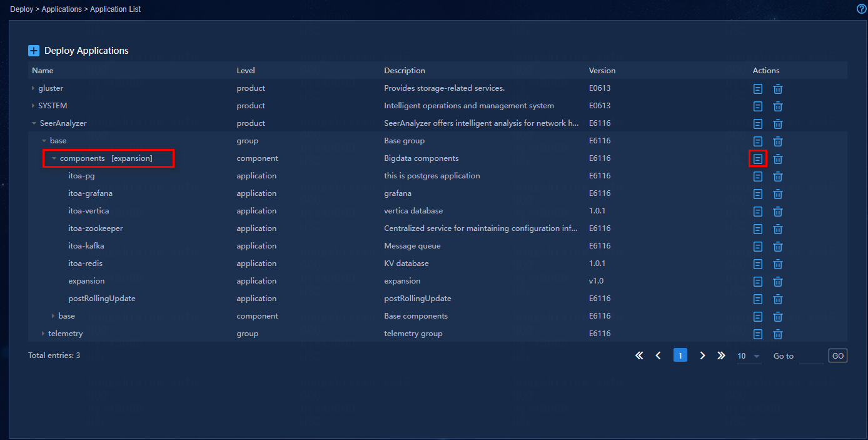
Task: Click trash icon for expansion application row
Action: coord(778,282)
